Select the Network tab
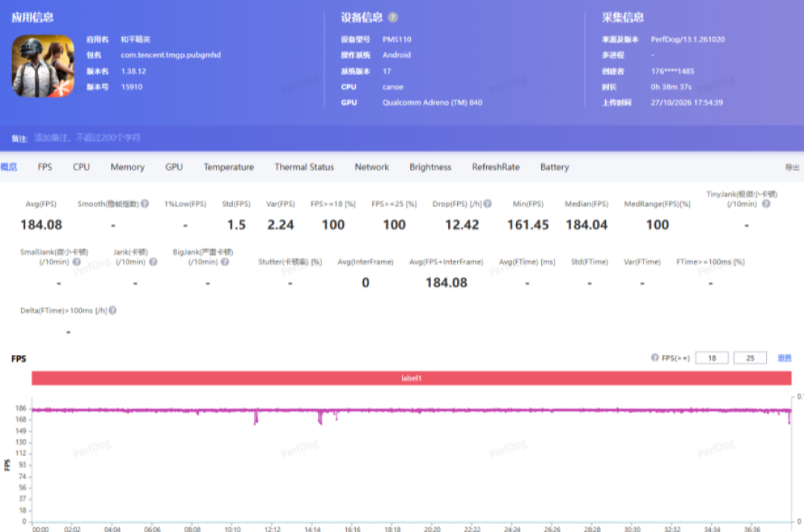This screenshot has width=804, height=532. (x=371, y=167)
